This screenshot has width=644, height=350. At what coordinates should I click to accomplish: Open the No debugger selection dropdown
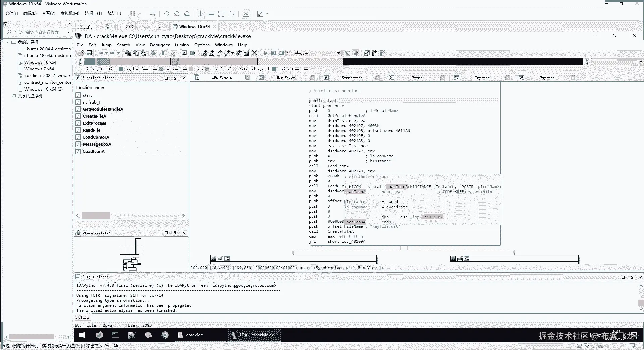coord(313,53)
